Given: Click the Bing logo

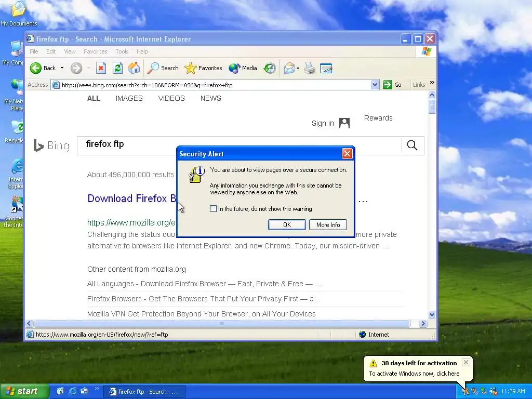Looking at the screenshot, I should 51,145.
